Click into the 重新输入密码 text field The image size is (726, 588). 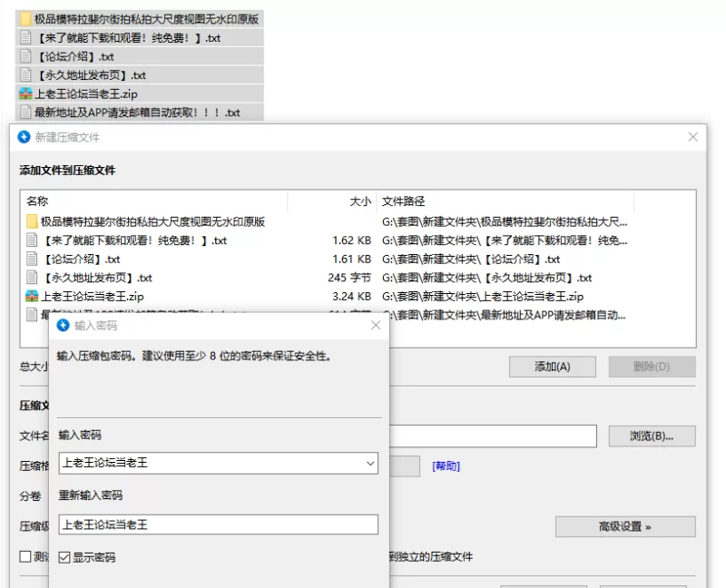click(218, 524)
